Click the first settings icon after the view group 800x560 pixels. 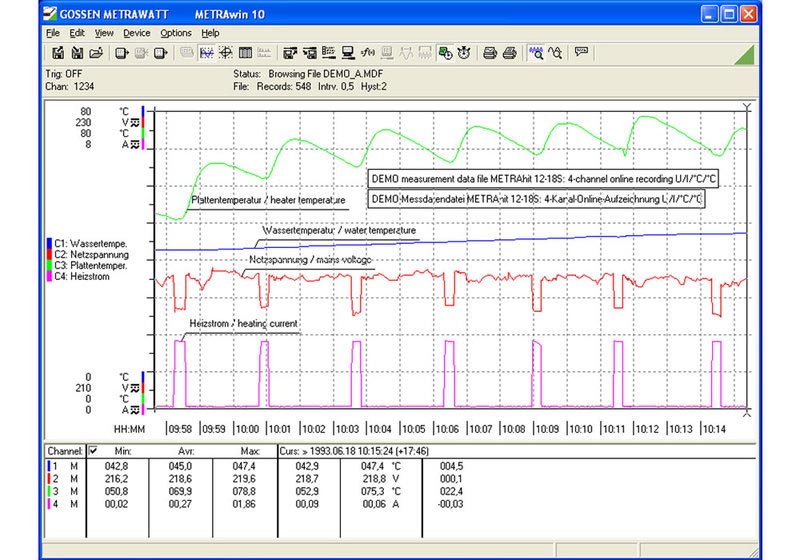pos(290,53)
